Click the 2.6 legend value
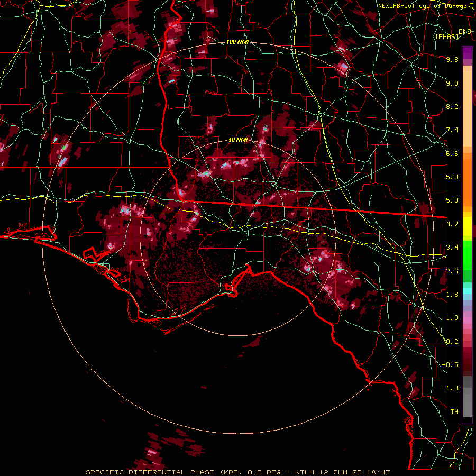 pos(452,271)
